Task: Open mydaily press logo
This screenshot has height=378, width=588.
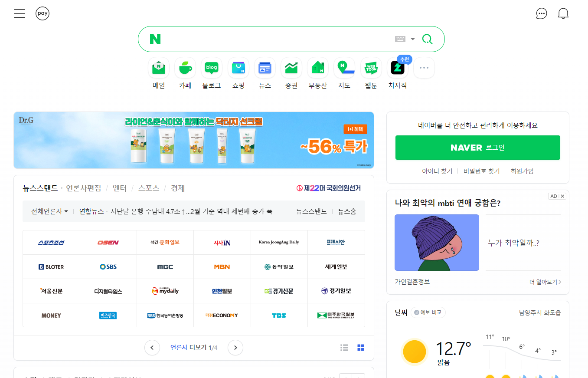Action: (165, 291)
